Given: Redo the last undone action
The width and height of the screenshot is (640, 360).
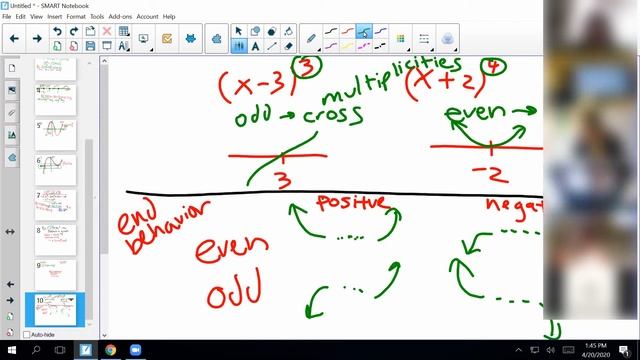Looking at the screenshot, I should [74, 31].
